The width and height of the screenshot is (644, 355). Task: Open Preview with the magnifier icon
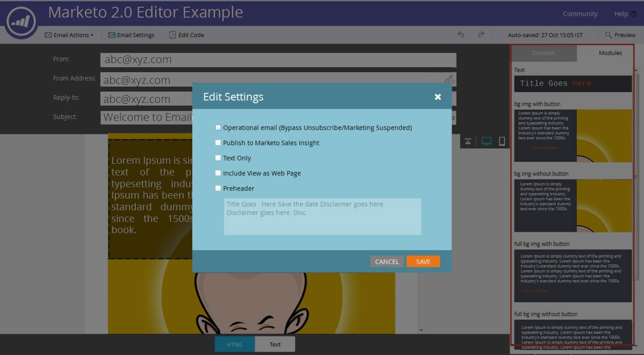(620, 35)
